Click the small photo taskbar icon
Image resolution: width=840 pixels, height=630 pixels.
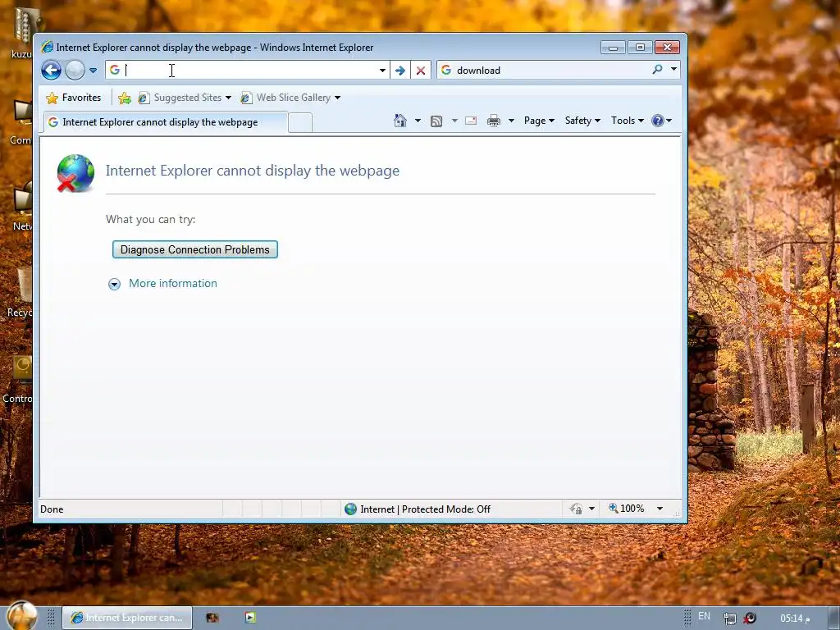(x=212, y=618)
